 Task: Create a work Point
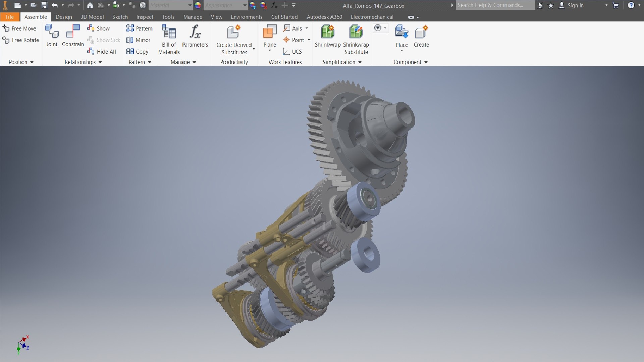pos(293,40)
